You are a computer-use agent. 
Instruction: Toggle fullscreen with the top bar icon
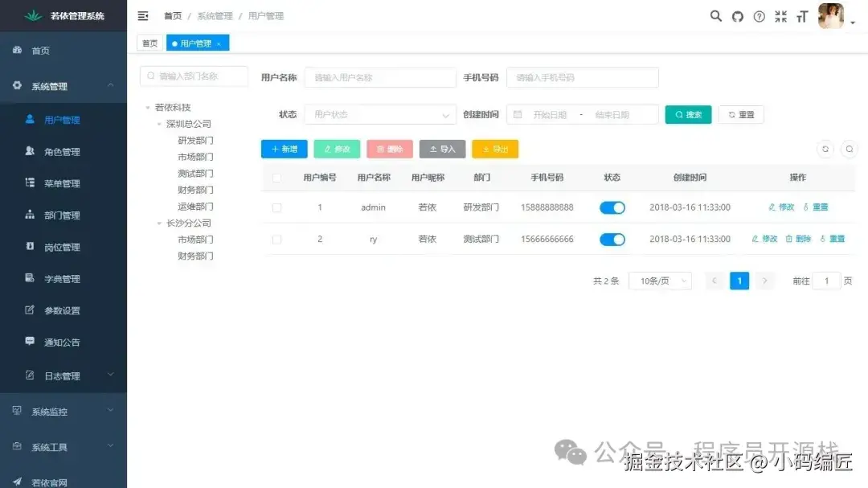pyautogui.click(x=780, y=17)
